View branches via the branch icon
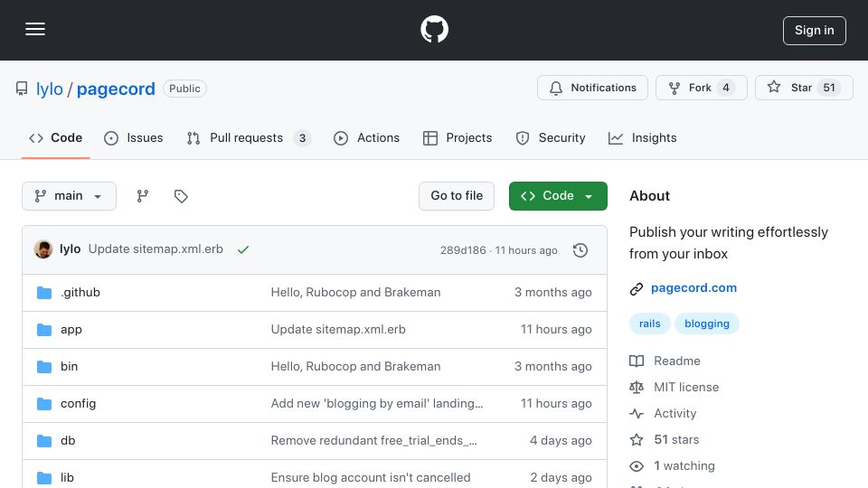The image size is (868, 488). click(x=143, y=196)
